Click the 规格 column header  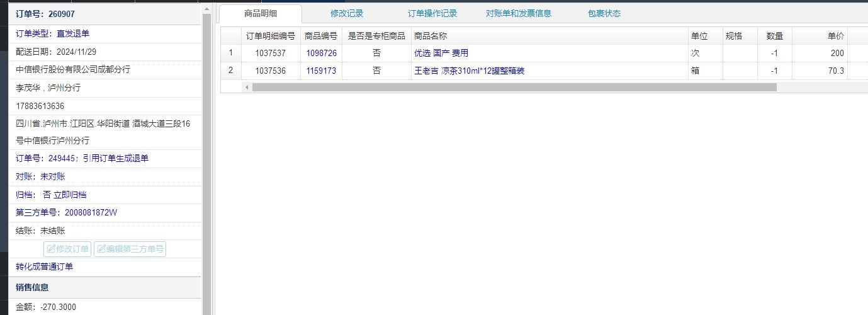[x=740, y=36]
